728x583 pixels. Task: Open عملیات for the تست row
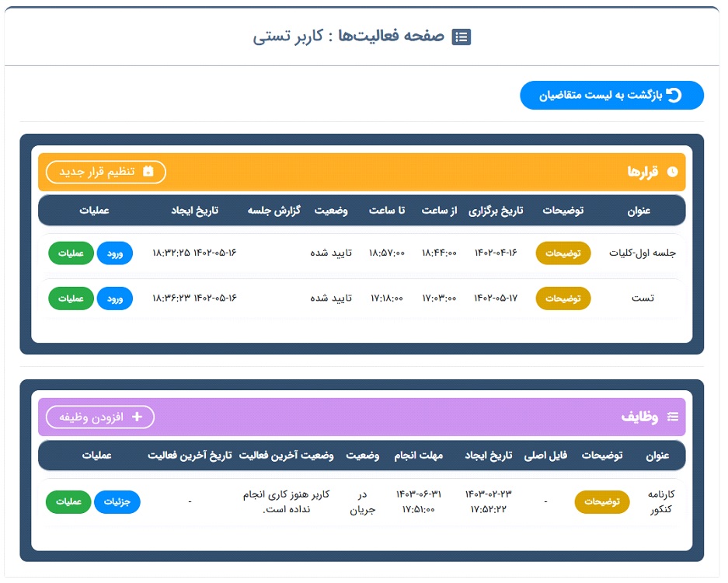point(71,298)
